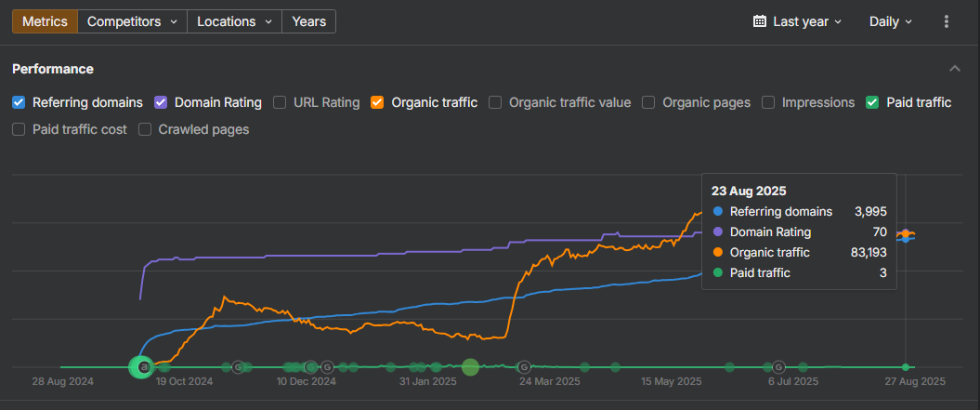Click the green paid traffic dot at 27 Aug 2025
Viewport: 980px width, 410px height.
click(x=905, y=367)
